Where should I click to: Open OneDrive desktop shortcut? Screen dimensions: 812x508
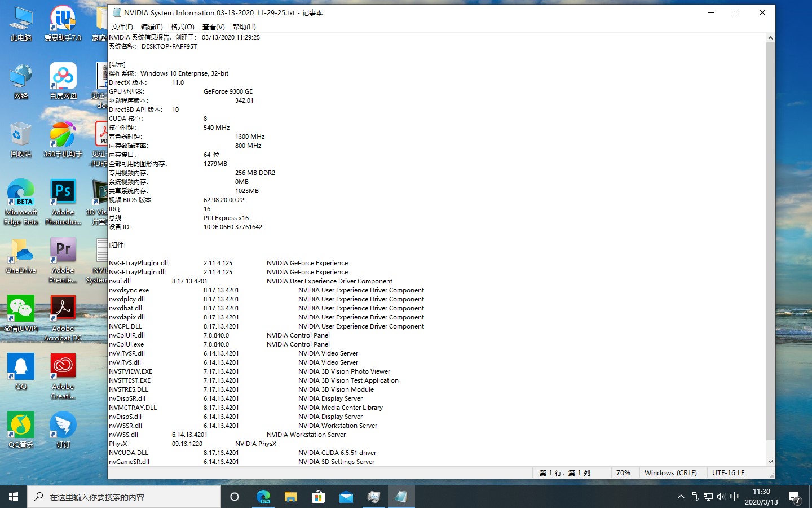tap(21, 256)
